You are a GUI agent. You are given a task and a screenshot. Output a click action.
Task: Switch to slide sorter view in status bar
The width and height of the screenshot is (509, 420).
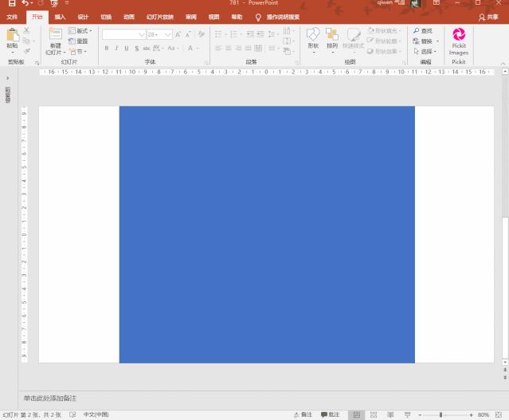click(x=373, y=415)
